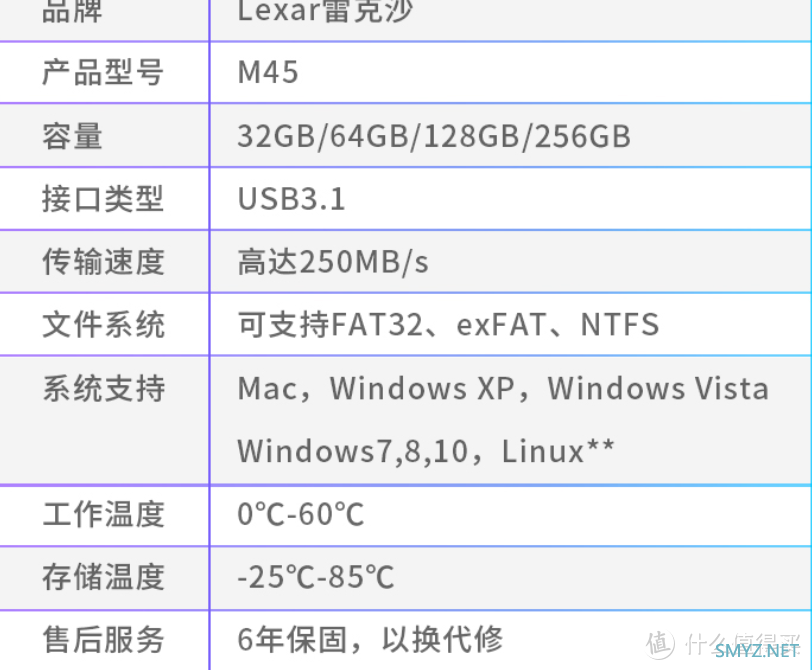Select the 容量 row label
812x670 pixels.
point(72,136)
